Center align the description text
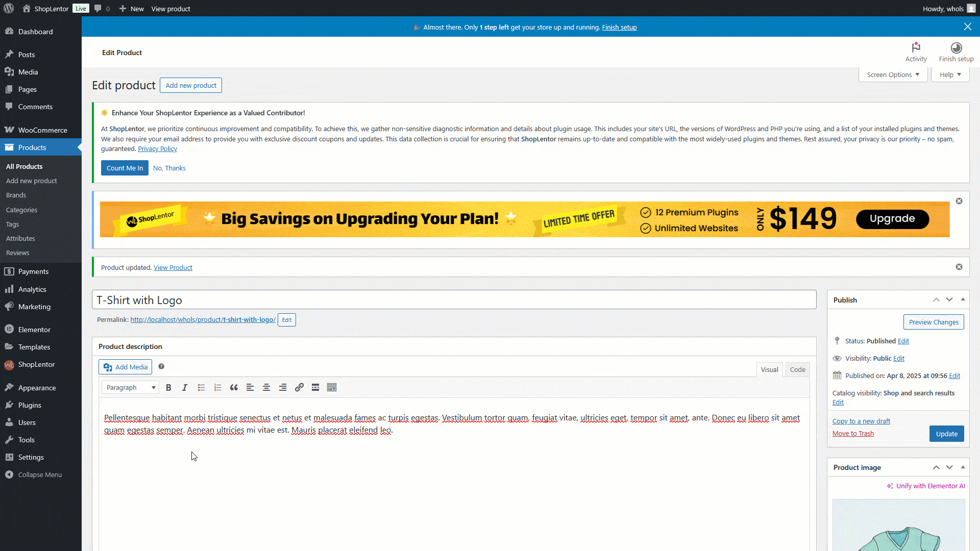The image size is (980, 551). click(266, 388)
